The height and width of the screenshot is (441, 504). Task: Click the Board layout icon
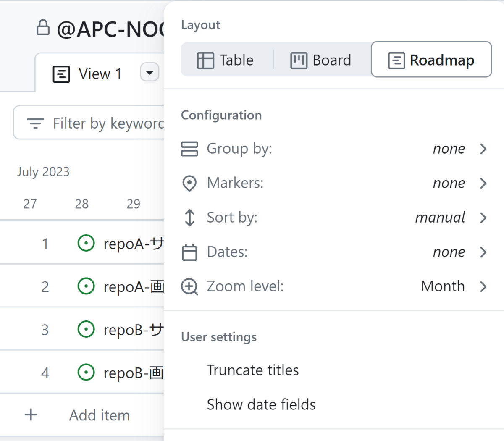point(299,60)
